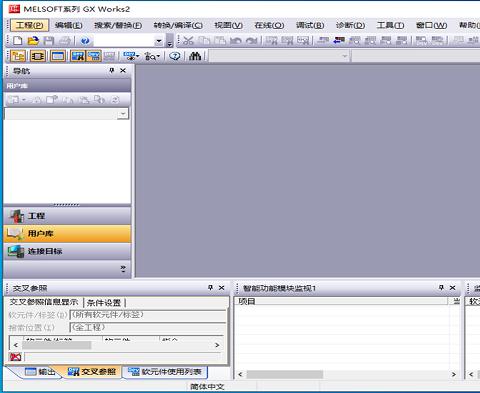Click the New project icon
This screenshot has height=393, width=480.
[17, 41]
